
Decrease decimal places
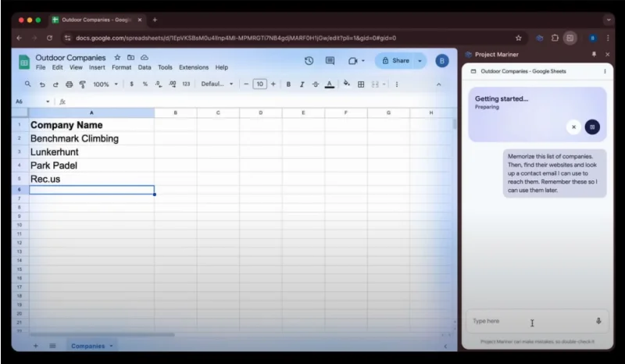coord(159,84)
